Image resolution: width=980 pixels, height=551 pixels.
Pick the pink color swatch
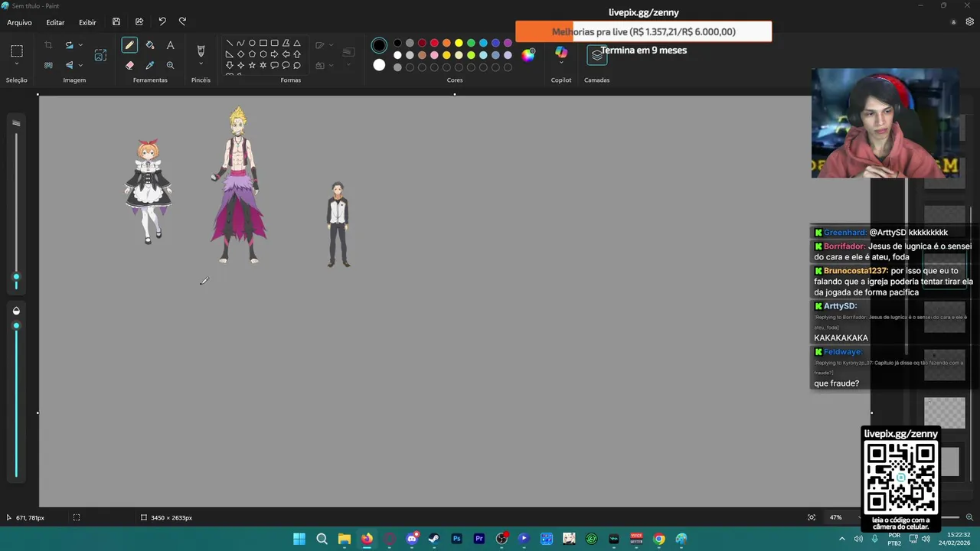click(434, 55)
